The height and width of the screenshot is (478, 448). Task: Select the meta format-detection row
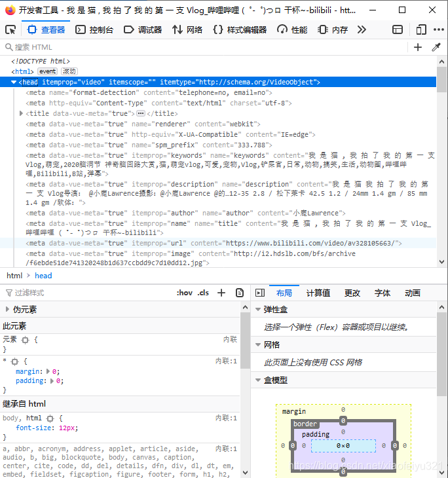[149, 92]
